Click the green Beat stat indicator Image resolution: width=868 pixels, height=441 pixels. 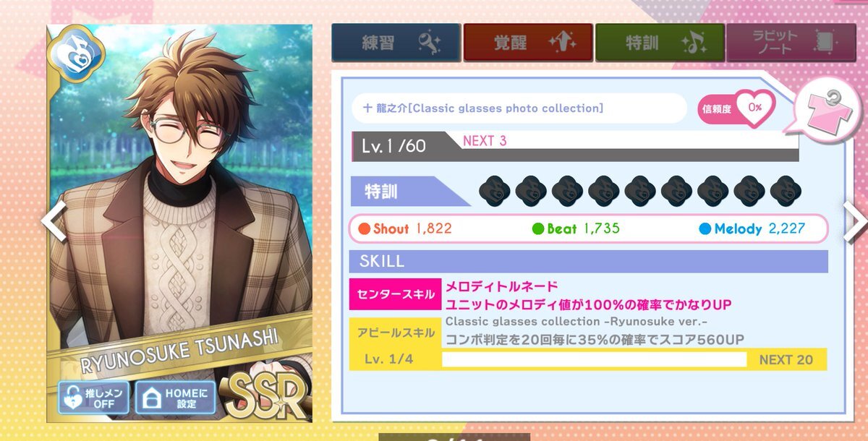pyautogui.click(x=538, y=229)
